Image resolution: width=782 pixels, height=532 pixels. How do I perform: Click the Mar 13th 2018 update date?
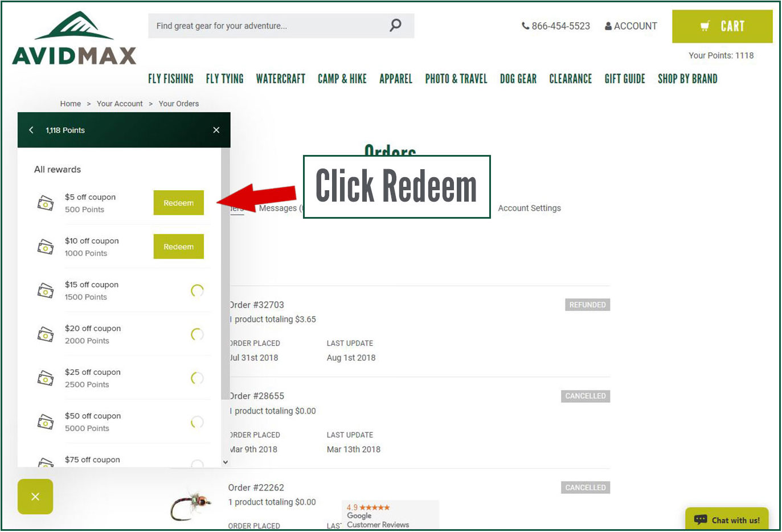coord(353,449)
